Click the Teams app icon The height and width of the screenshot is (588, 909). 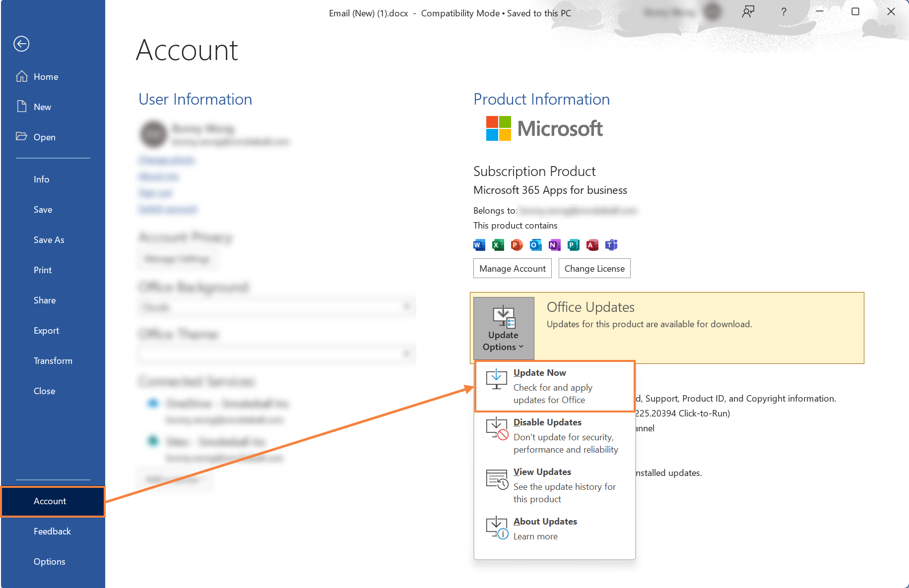611,245
